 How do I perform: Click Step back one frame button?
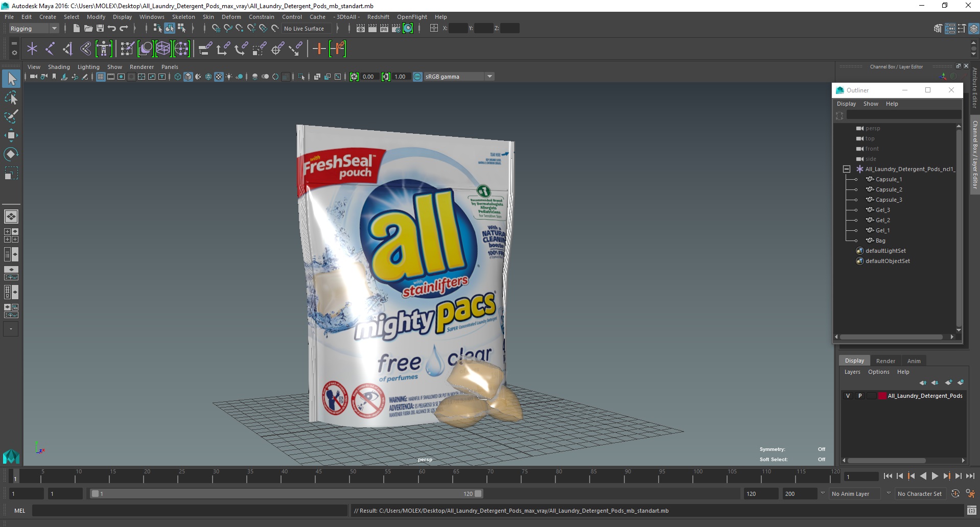(899, 476)
